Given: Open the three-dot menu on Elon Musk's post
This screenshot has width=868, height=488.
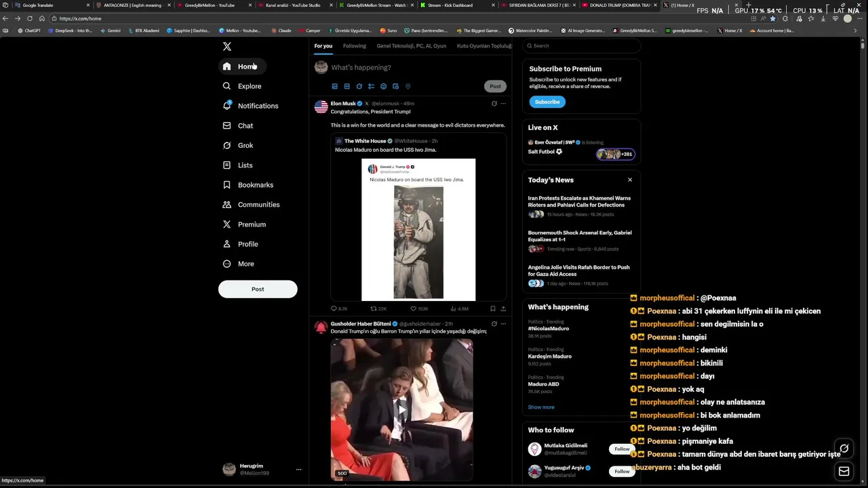Looking at the screenshot, I should [503, 104].
